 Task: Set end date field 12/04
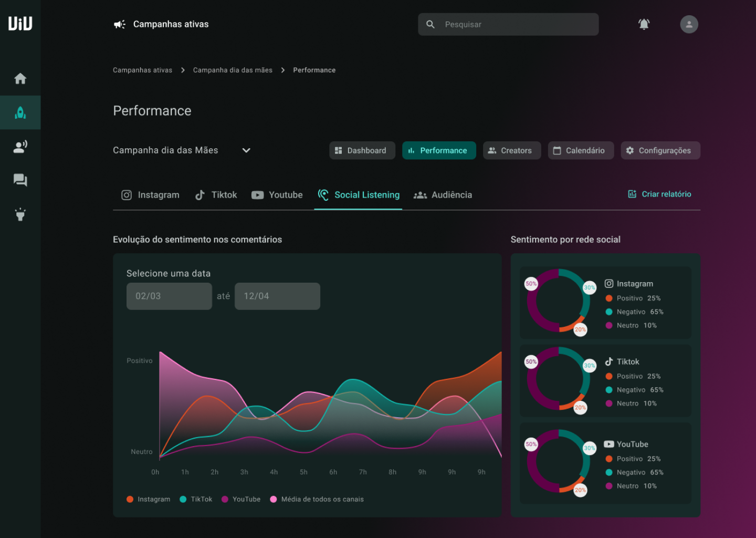pyautogui.click(x=277, y=296)
